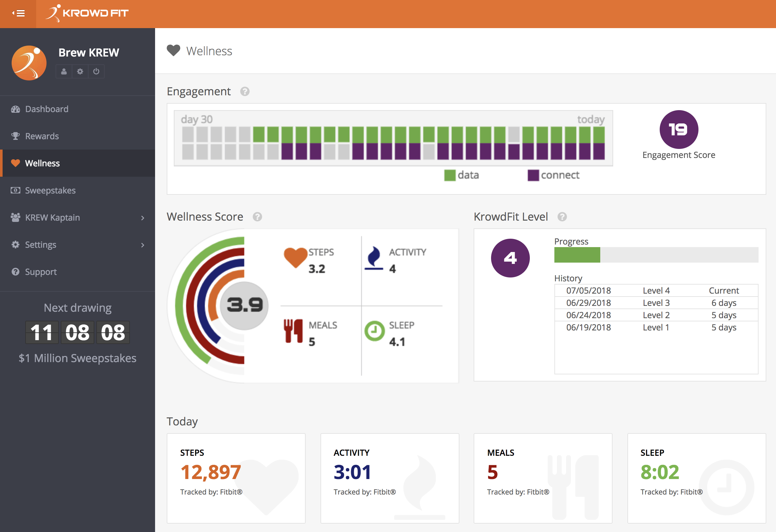Click the KrowdFit Level help icon
This screenshot has height=532, width=776.
pos(562,217)
